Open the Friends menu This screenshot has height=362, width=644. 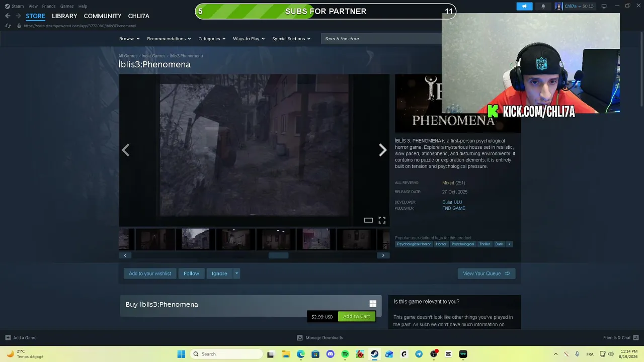(x=49, y=6)
